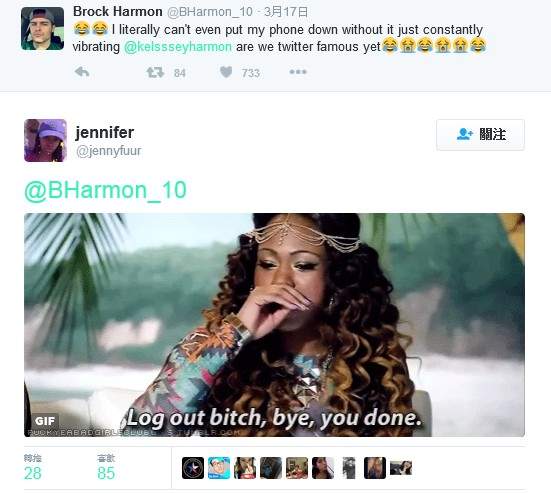Click the first liker avatar with star
The height and width of the screenshot is (494, 551).
tap(193, 468)
